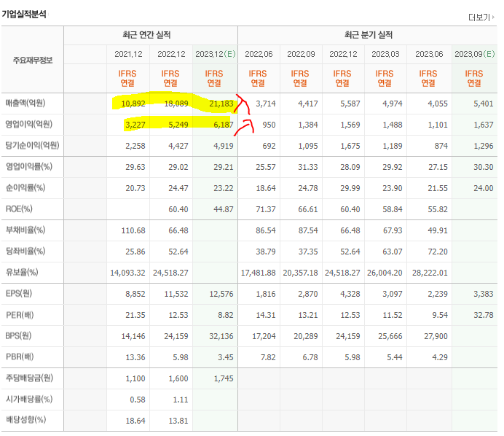Click the 주당배당금(원) row label
Image resolution: width=504 pixels, height=436 pixels.
click(x=29, y=378)
